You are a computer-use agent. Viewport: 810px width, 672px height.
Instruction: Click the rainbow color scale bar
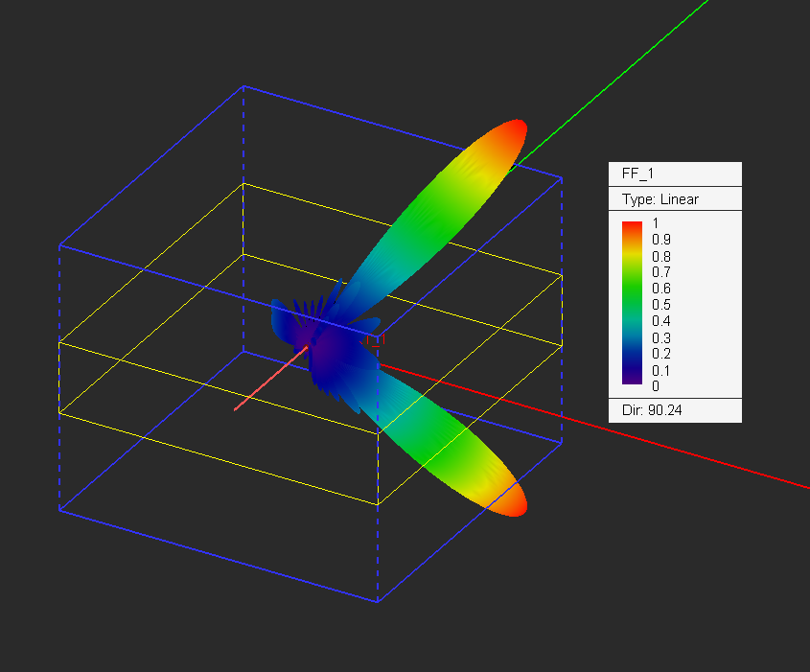click(631, 303)
